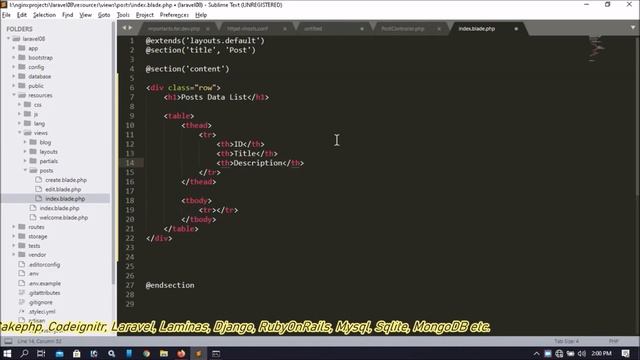Click the storage folder icon
Image resolution: width=640 pixels, height=360 pixels.
[22, 236]
